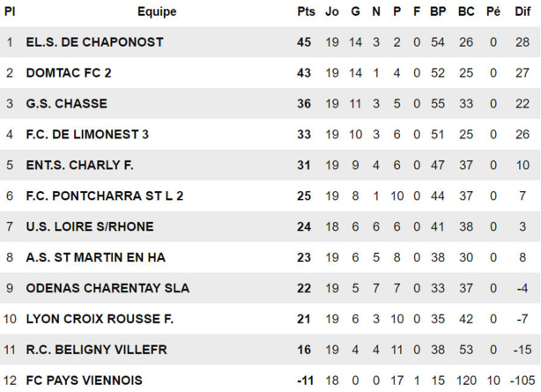Open the DOMTAC FC 2 team row
The width and height of the screenshot is (541, 392).
(74, 73)
